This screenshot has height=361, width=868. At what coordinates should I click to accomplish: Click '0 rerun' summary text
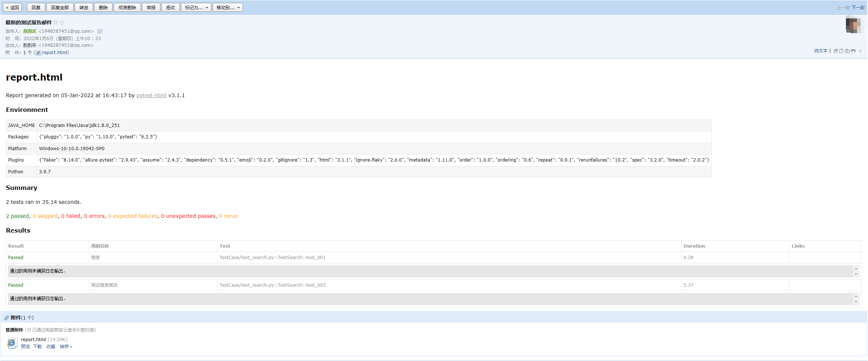click(228, 216)
